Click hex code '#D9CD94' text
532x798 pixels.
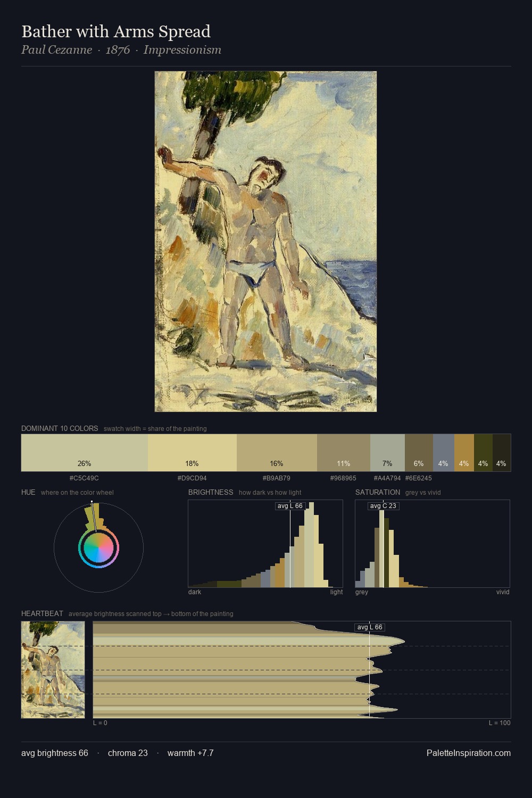(192, 478)
